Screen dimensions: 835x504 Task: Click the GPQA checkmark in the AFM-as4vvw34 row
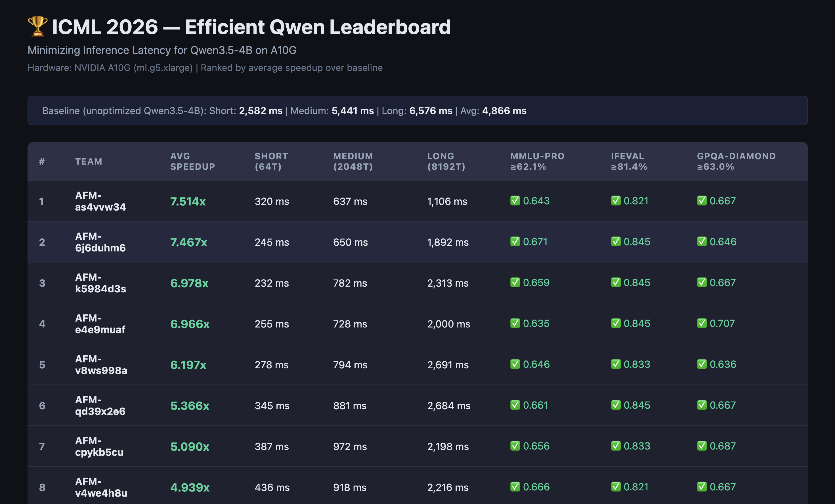click(702, 201)
